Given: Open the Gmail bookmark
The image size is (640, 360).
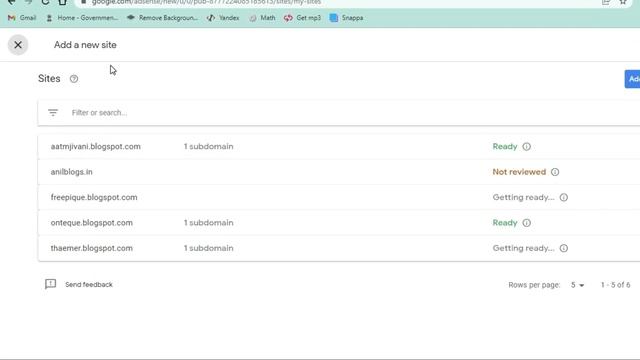Looking at the screenshot, I should tap(22, 18).
